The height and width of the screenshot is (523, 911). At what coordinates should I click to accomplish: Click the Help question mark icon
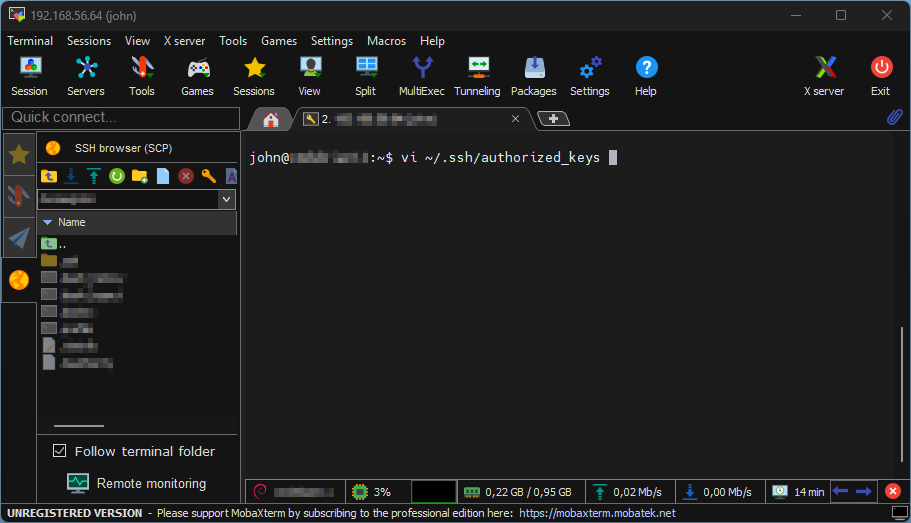[x=646, y=76]
